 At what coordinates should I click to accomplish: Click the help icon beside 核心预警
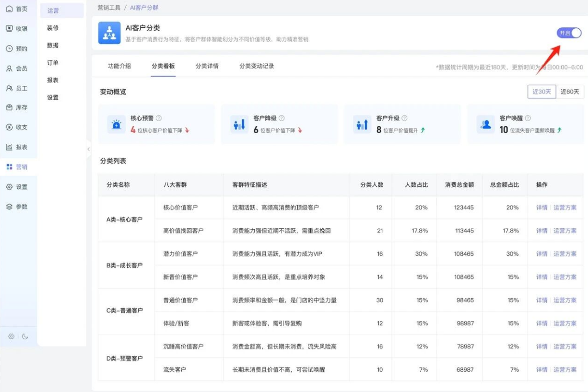(x=159, y=118)
